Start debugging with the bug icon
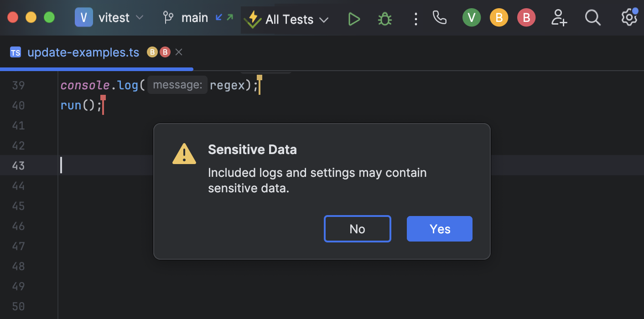Screen dimensions: 644x319 [385, 19]
